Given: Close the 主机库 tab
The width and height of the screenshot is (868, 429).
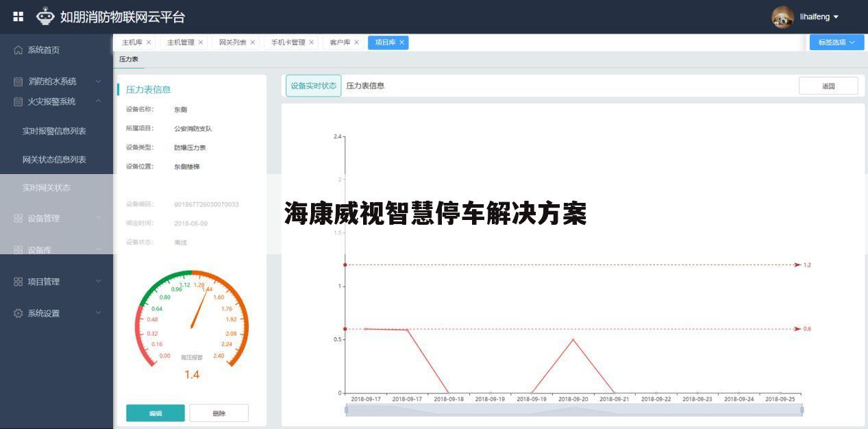Looking at the screenshot, I should pyautogui.click(x=149, y=42).
